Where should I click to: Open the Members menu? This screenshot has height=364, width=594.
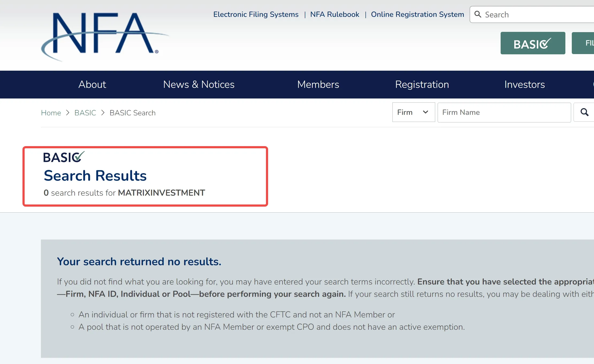(318, 84)
